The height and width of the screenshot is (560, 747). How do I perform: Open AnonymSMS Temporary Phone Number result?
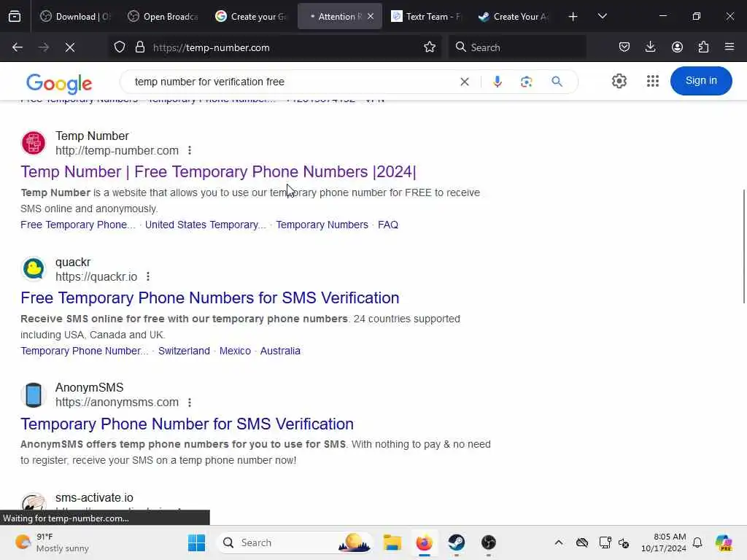187,424
